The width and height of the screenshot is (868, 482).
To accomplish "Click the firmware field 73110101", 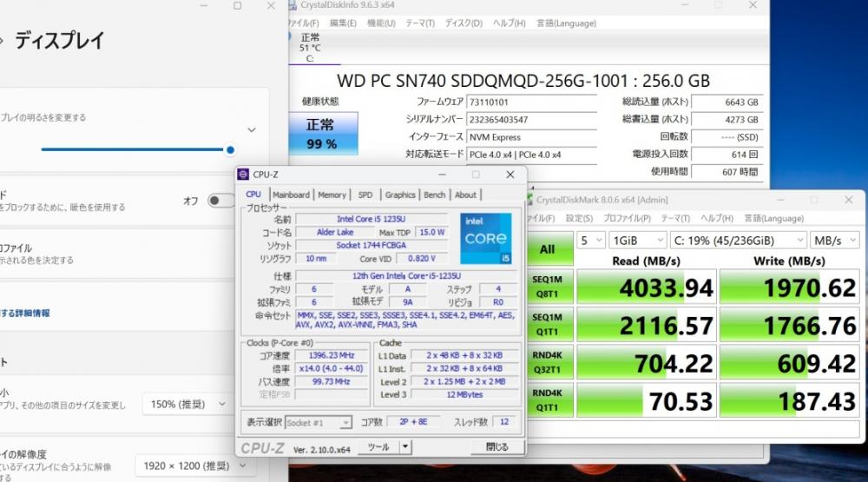I will click(x=531, y=102).
